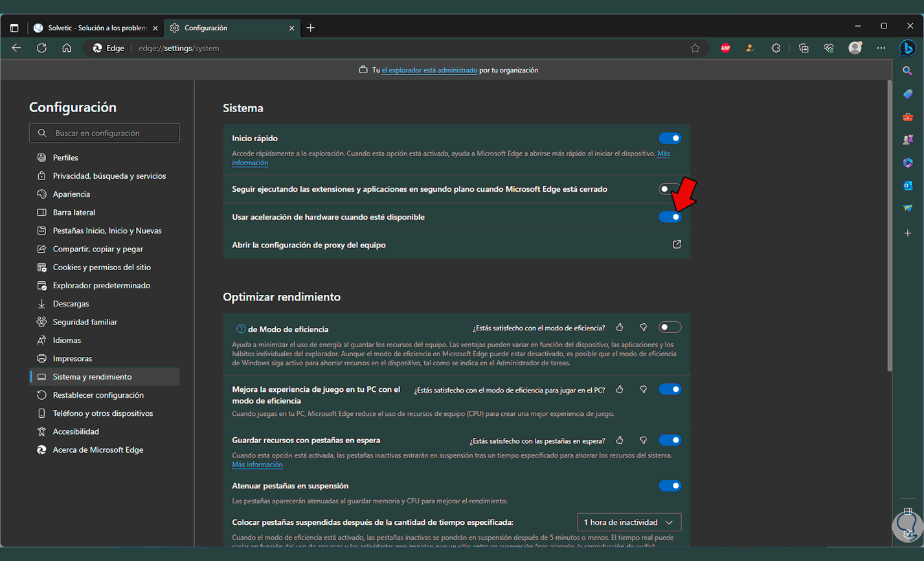Toggle Guardar recursos con pestañas en espera
Image resolution: width=924 pixels, height=561 pixels.
pos(670,441)
